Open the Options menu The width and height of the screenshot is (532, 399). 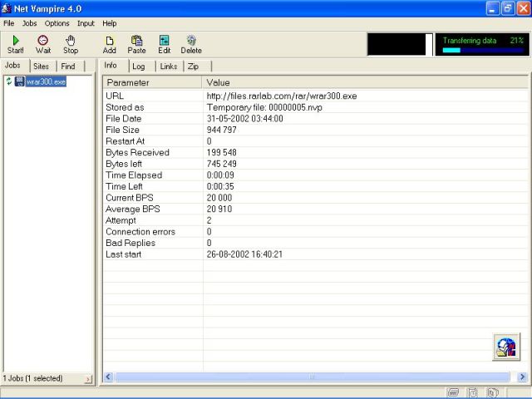click(x=57, y=23)
